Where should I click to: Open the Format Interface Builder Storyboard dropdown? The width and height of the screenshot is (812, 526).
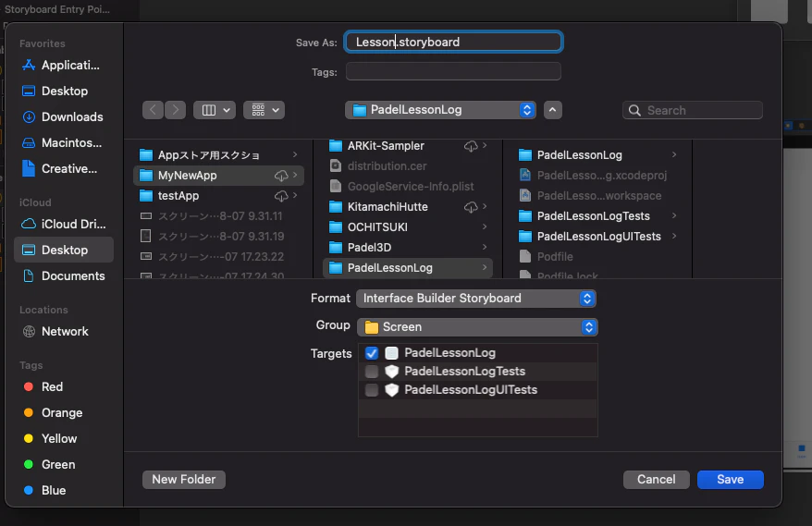coord(476,299)
